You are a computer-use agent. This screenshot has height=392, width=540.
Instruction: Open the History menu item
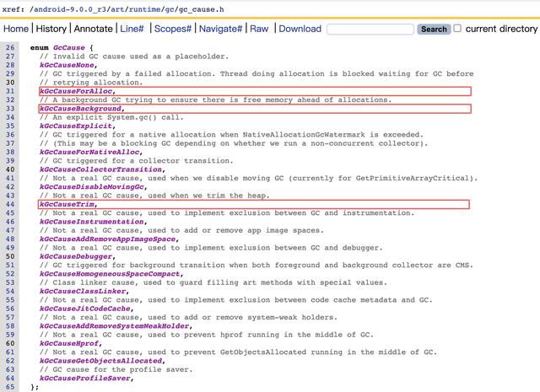click(51, 29)
